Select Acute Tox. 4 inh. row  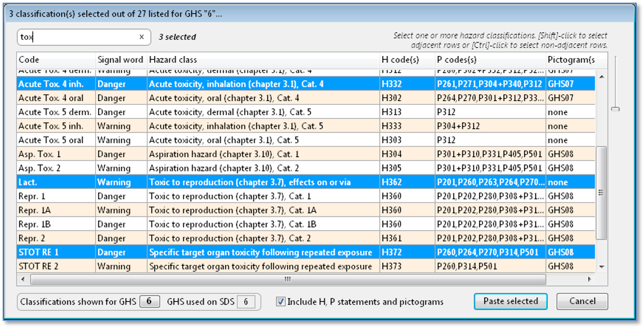306,84
